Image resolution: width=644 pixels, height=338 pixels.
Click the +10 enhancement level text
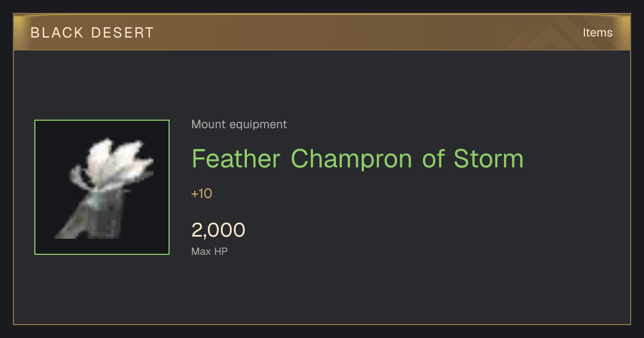(x=202, y=194)
